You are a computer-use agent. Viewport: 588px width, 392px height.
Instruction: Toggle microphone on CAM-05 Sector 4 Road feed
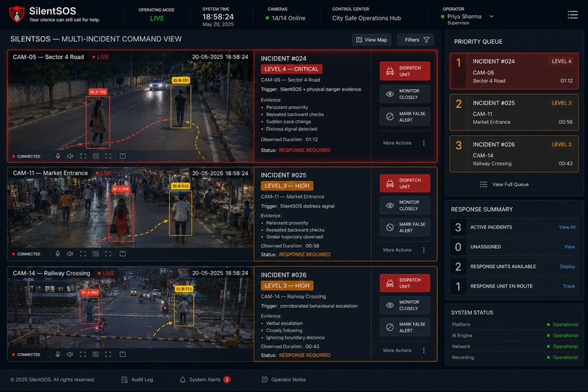58,156
